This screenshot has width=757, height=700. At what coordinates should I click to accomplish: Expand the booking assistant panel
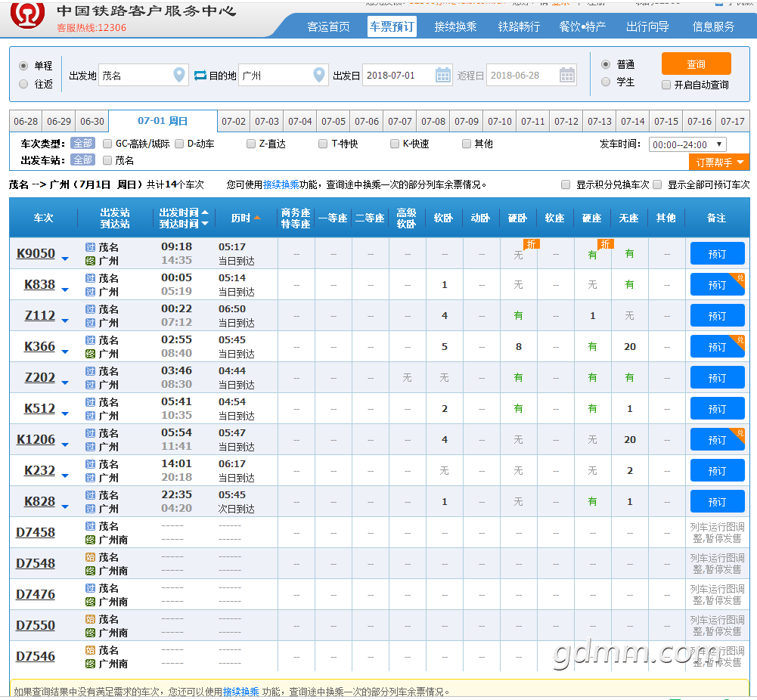pos(719,163)
